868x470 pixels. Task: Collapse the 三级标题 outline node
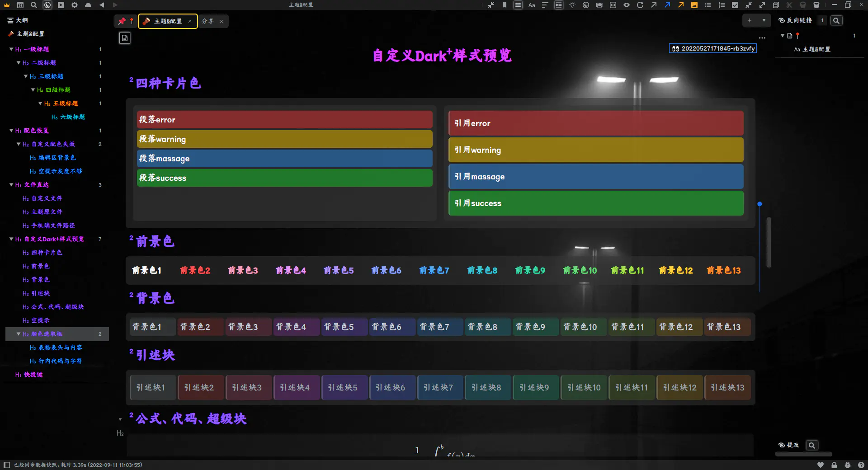point(26,76)
